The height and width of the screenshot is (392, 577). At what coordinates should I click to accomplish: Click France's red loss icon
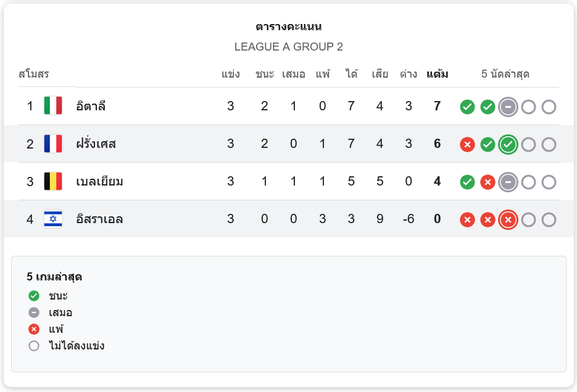[x=467, y=145]
